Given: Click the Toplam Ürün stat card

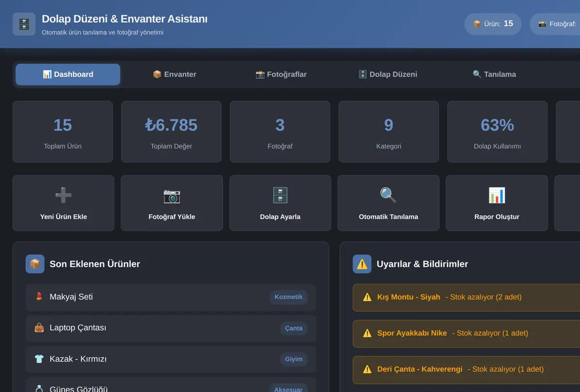Looking at the screenshot, I should coord(63,131).
